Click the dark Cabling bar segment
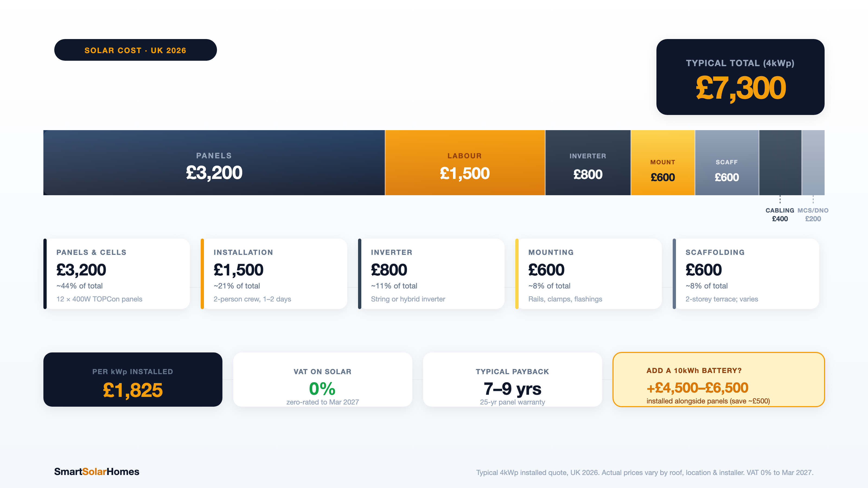 click(x=780, y=163)
